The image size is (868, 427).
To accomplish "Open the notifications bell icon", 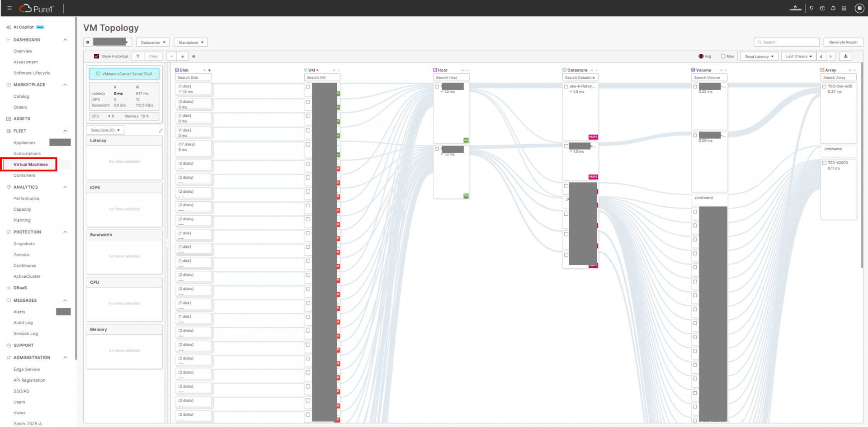I will [x=833, y=8].
